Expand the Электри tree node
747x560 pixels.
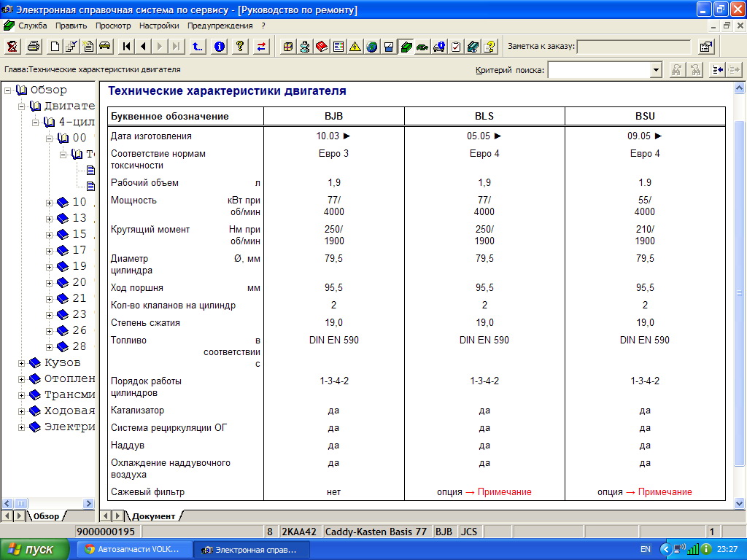click(21, 427)
